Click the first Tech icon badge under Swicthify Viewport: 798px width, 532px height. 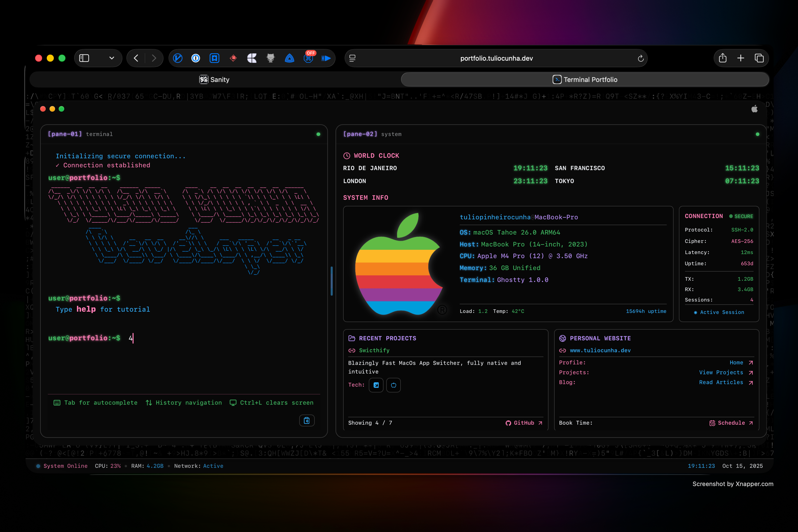(x=376, y=385)
